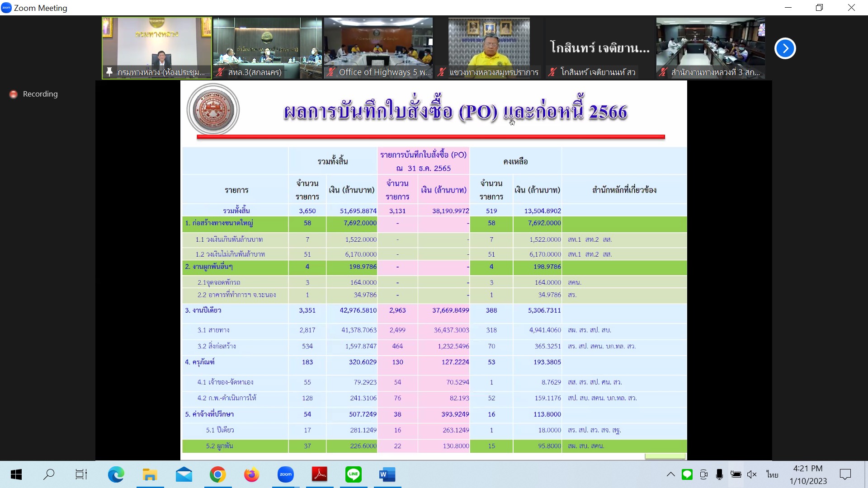Open Google Chrome from taskbar

[x=217, y=474]
